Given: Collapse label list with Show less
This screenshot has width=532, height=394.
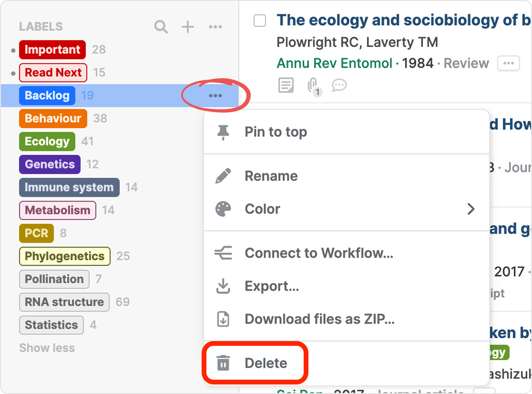Looking at the screenshot, I should coord(47,348).
